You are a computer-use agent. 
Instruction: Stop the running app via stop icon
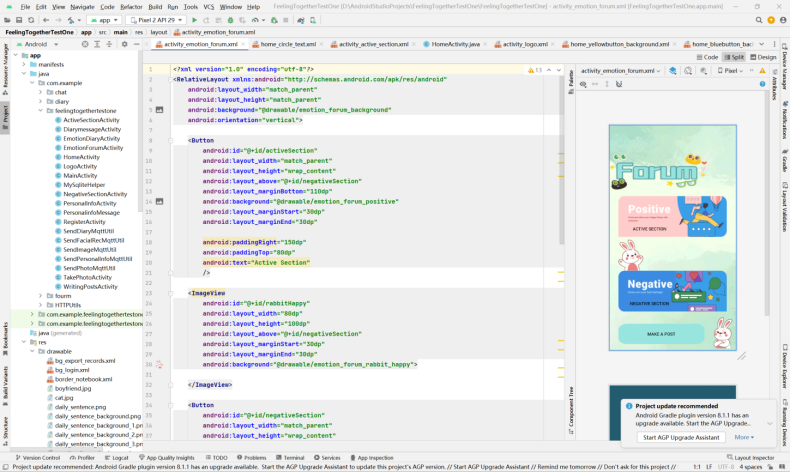(x=286, y=20)
